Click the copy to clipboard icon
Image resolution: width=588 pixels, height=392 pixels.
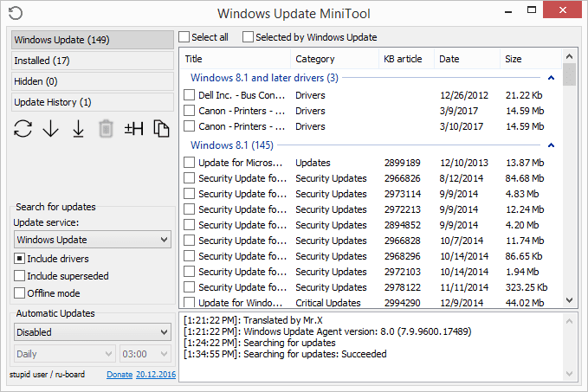[161, 129]
